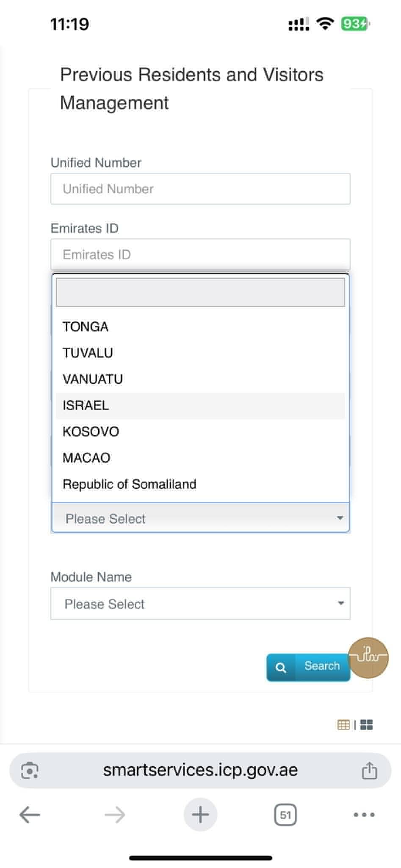
Task: Switch to grid card view icon
Action: 366,725
